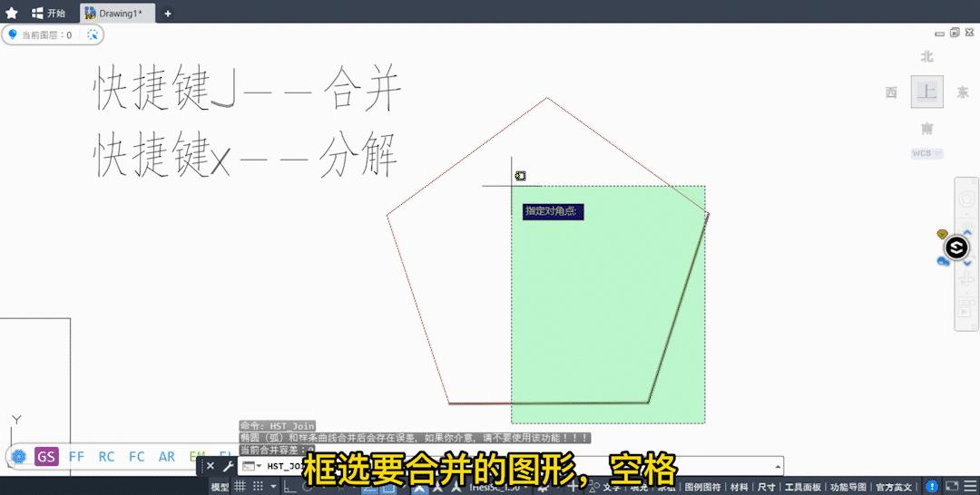This screenshot has width=980, height=495.
Task: Open the 官方英文 menu item
Action: click(894, 487)
